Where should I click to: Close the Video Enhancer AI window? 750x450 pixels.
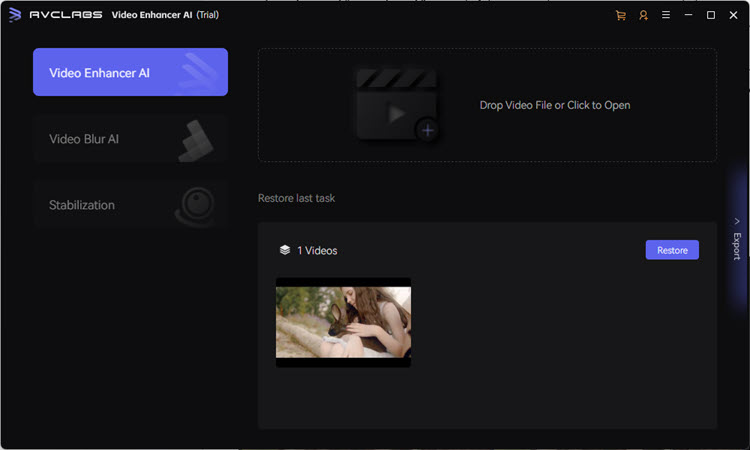(x=733, y=15)
